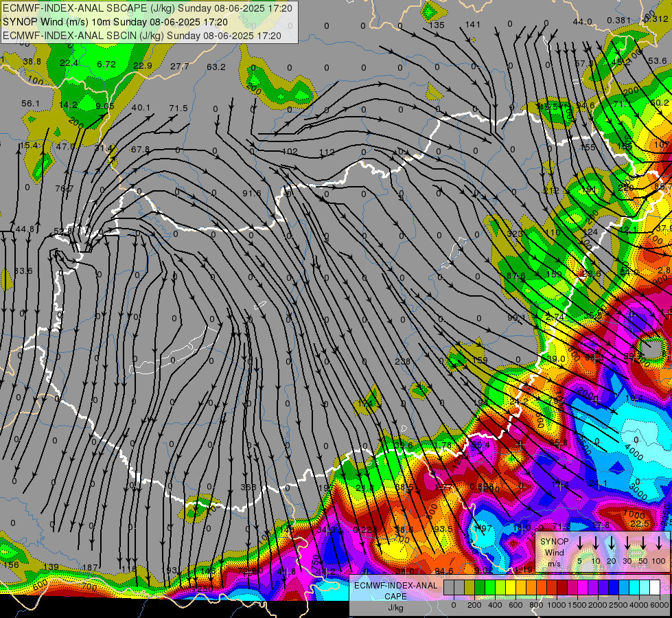The image size is (672, 618).
Task: Click the 30 m/s wind arrow in legend
Action: 627,544
